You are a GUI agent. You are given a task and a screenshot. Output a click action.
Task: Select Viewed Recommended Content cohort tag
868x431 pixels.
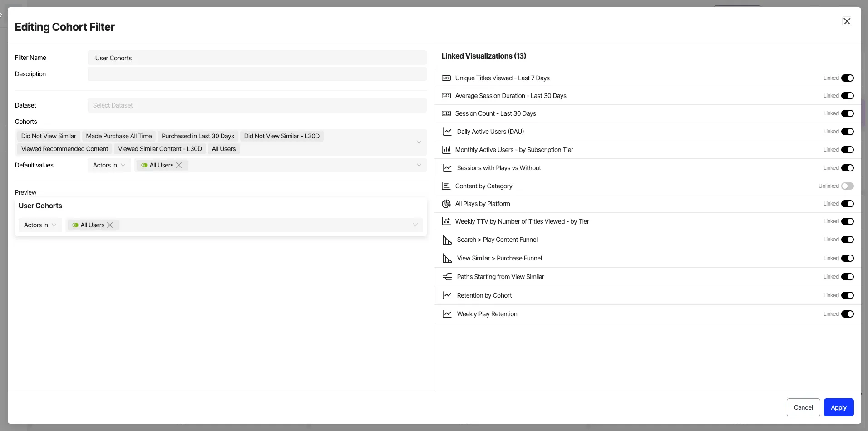(65, 149)
